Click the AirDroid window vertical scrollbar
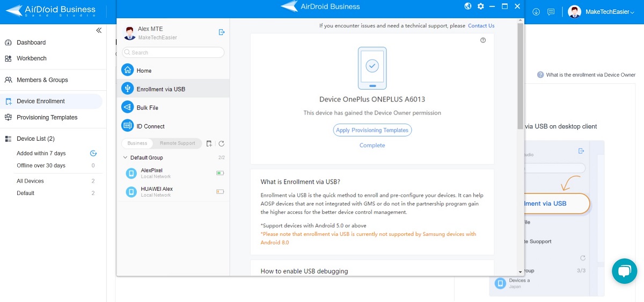 point(520,75)
